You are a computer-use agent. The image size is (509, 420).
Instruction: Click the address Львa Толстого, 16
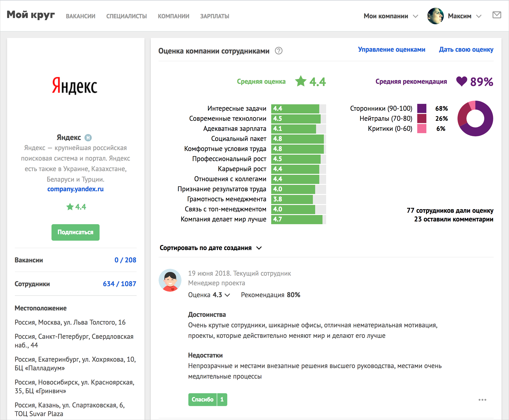coord(70,322)
